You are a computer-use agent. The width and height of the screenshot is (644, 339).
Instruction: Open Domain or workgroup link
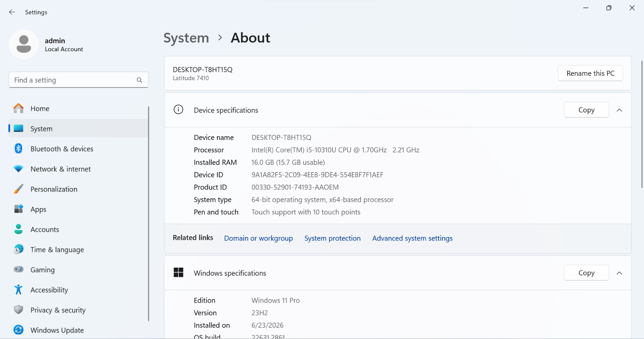(x=258, y=238)
